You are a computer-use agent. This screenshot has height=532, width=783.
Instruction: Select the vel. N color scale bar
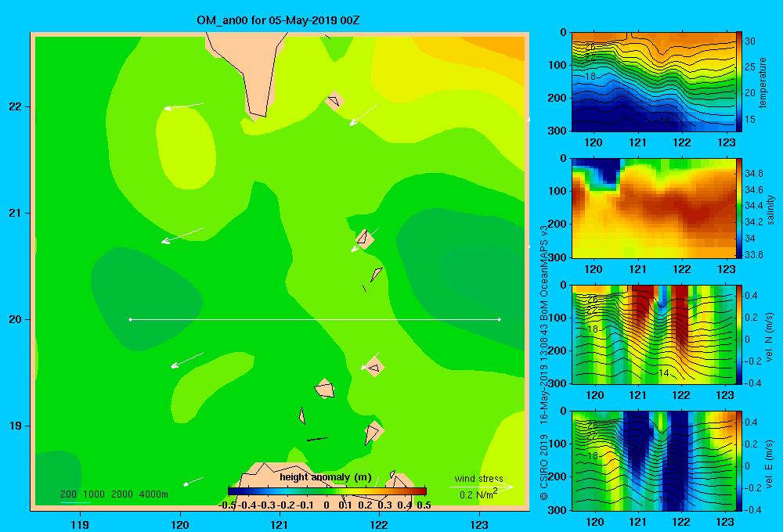tap(738, 334)
